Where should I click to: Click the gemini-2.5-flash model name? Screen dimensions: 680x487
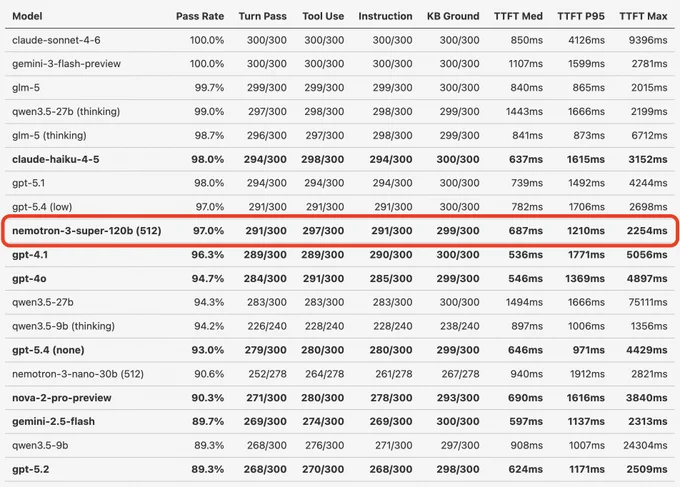(x=53, y=422)
